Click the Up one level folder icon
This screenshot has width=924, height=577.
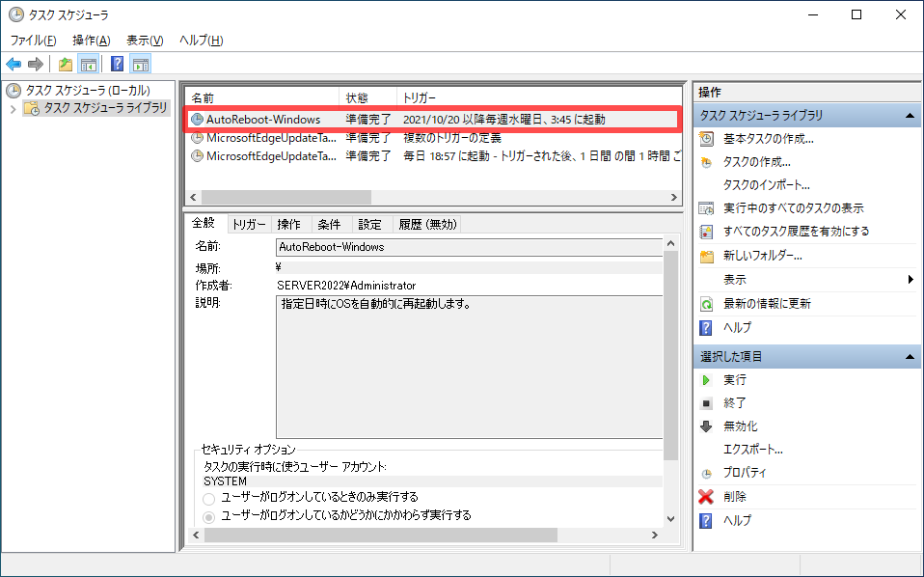point(66,64)
